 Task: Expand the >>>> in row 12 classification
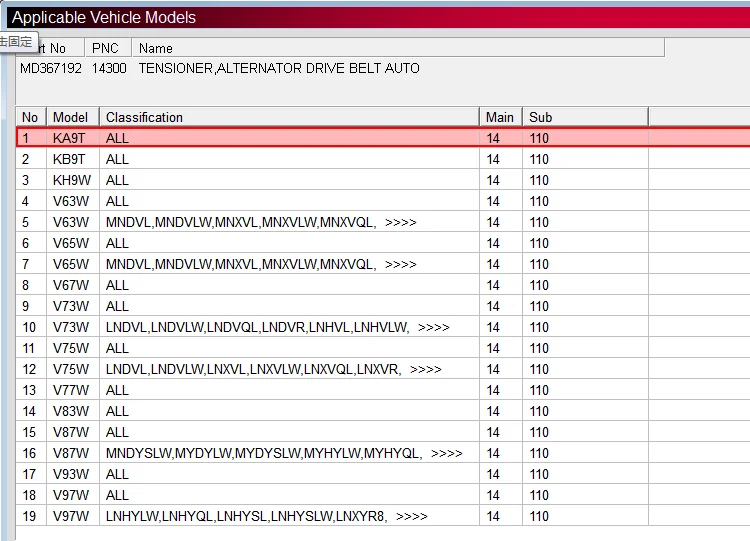pos(425,369)
